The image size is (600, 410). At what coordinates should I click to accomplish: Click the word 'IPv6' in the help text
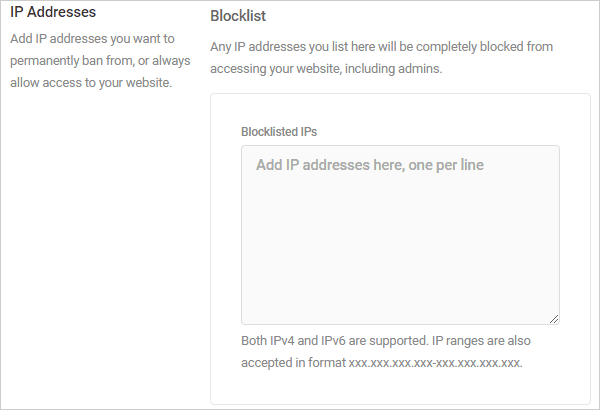[x=333, y=340]
